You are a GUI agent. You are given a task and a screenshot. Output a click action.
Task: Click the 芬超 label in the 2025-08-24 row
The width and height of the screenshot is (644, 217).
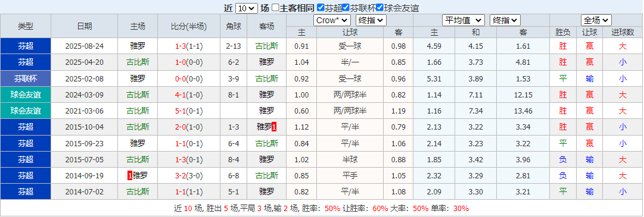point(26,46)
